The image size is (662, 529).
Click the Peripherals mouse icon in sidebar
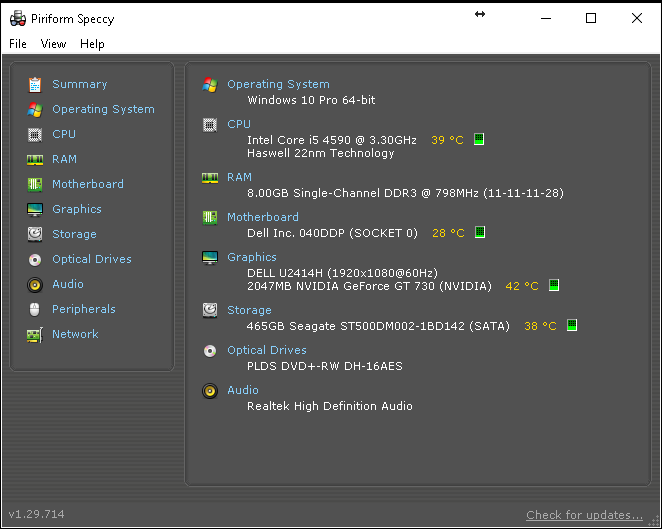(x=35, y=309)
